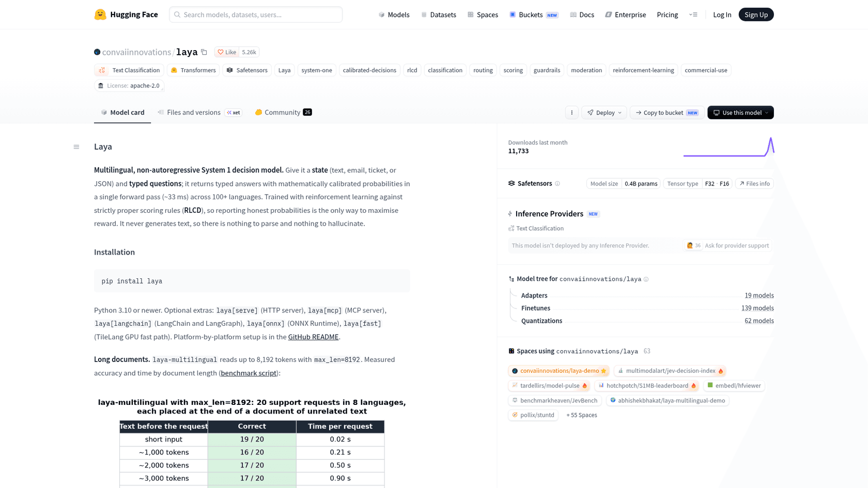Open the multimodalart/jev-decision-index space
The width and height of the screenshot is (868, 488).
(670, 371)
